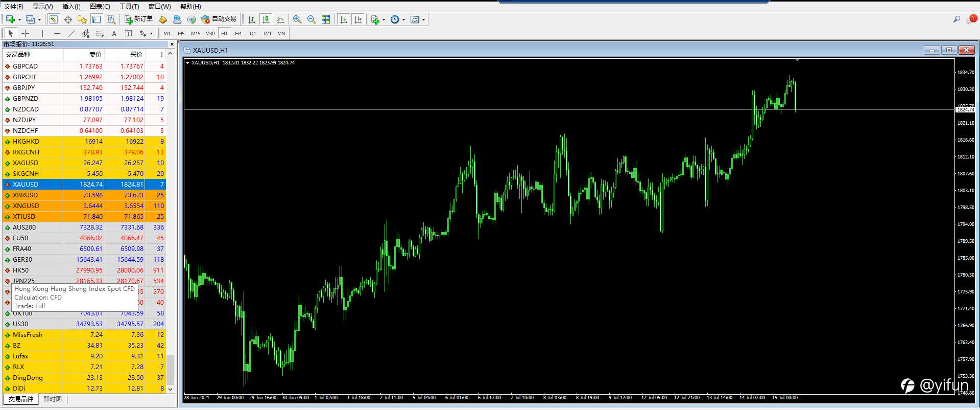The image size is (980, 410).
Task: Switch timeframe to M1
Action: click(x=167, y=33)
